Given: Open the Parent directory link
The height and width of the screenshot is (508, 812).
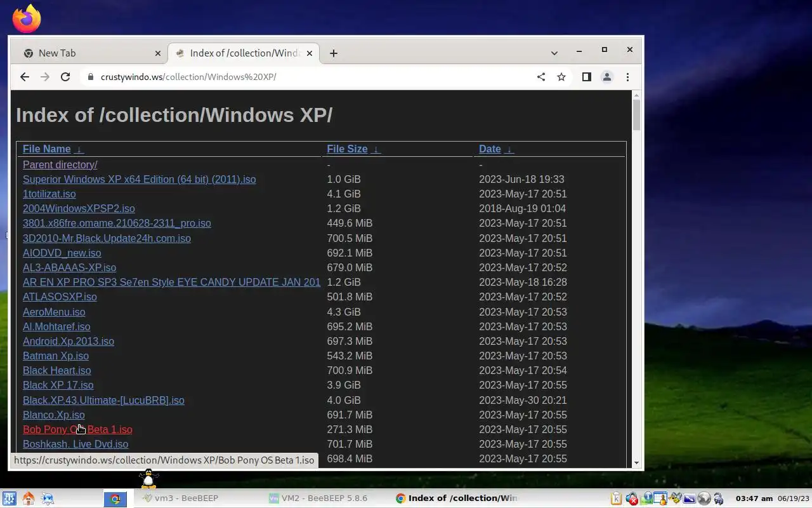Looking at the screenshot, I should tap(60, 165).
